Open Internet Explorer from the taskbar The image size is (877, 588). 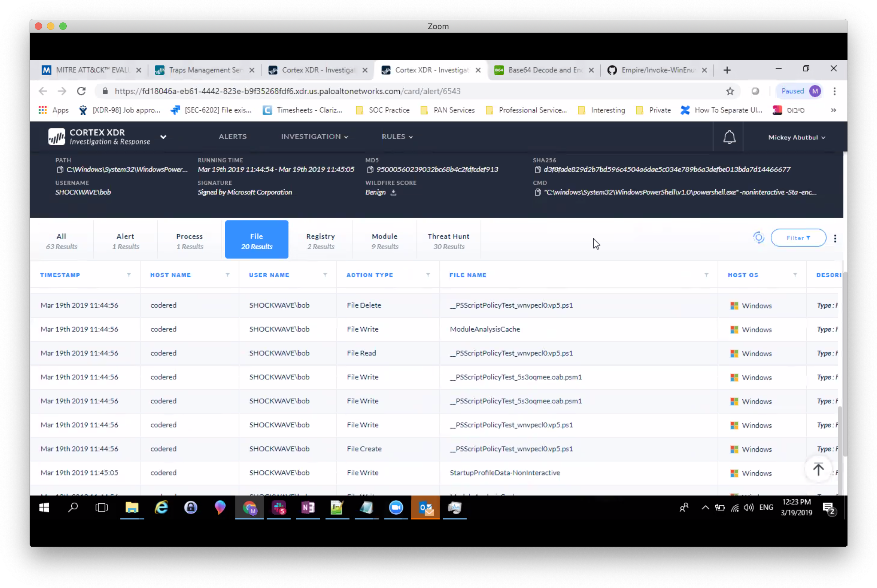(x=161, y=508)
